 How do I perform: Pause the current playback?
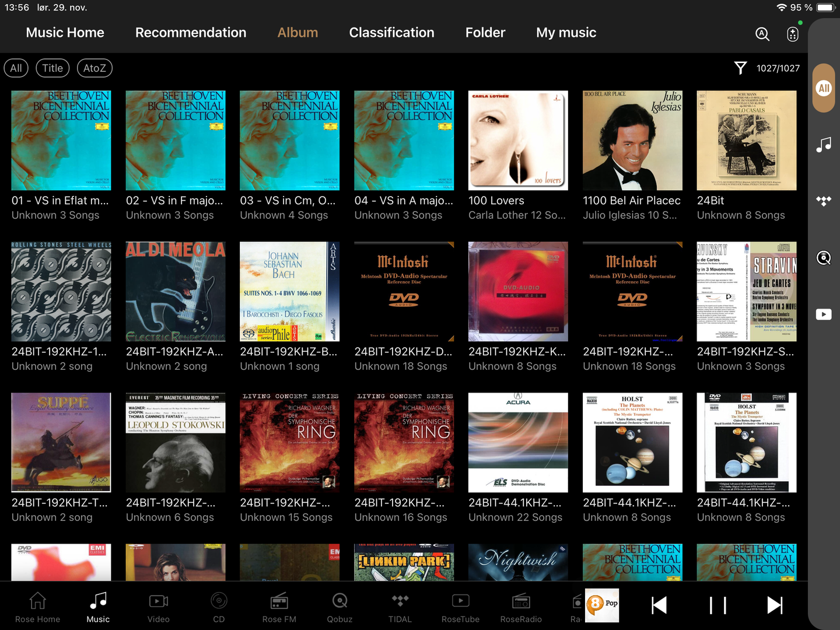[717, 605]
